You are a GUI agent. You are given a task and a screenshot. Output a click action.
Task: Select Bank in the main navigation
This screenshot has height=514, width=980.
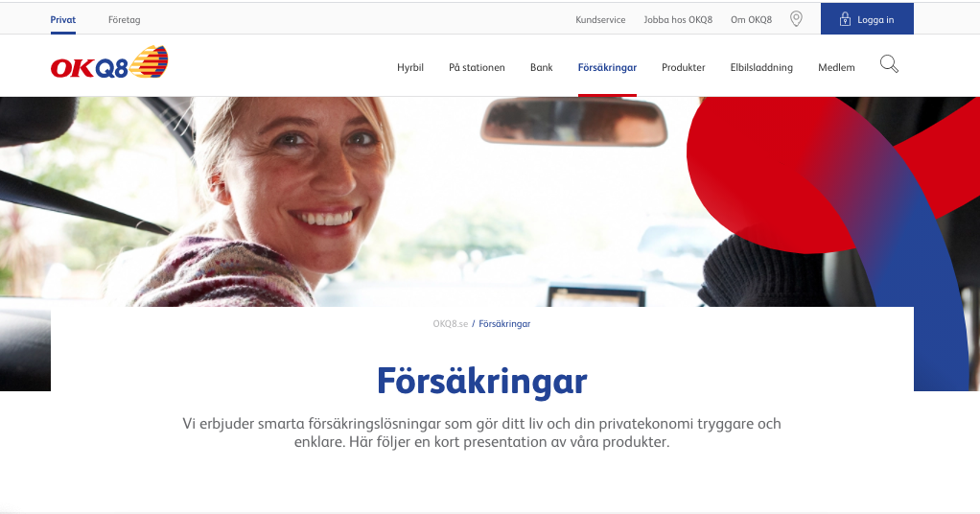click(x=541, y=67)
